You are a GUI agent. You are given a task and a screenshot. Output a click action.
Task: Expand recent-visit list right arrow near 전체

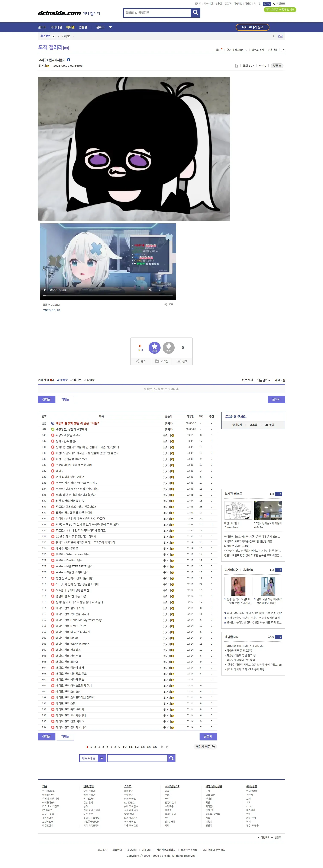click(274, 36)
